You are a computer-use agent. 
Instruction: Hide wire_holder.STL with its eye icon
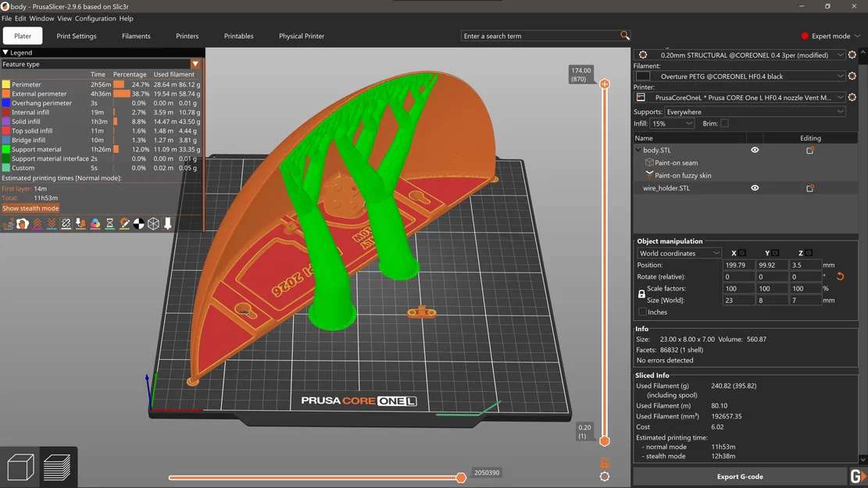click(755, 188)
